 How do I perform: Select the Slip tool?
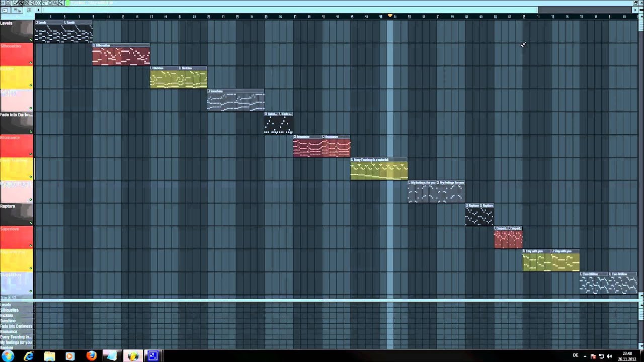(39, 3)
